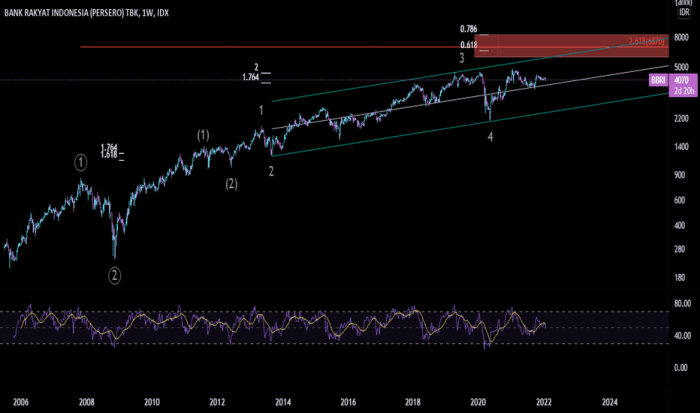The height and width of the screenshot is (413, 700).
Task: Click the 2d 20h bar countdown label
Action: tap(684, 91)
